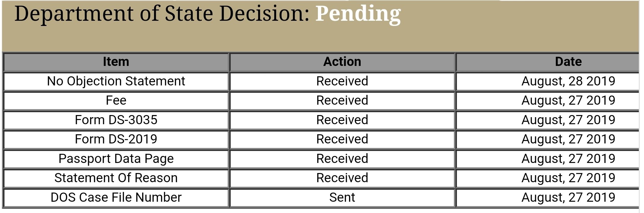Select the Form DS-2019 cell

(116, 139)
